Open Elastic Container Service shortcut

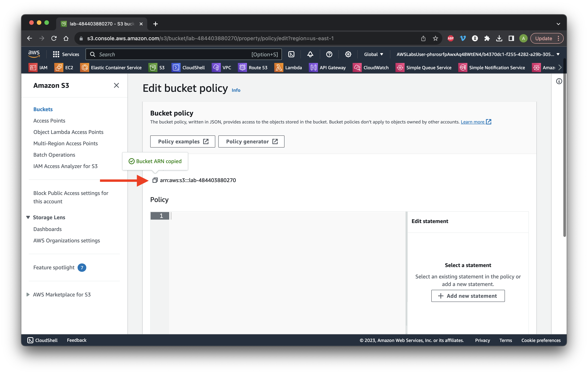pyautogui.click(x=111, y=68)
